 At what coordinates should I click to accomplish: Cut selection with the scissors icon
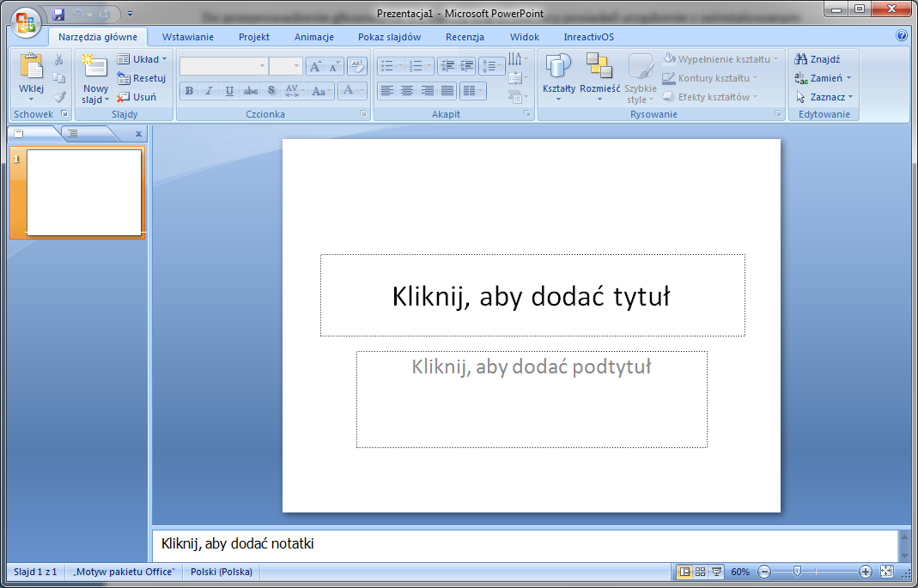58,59
